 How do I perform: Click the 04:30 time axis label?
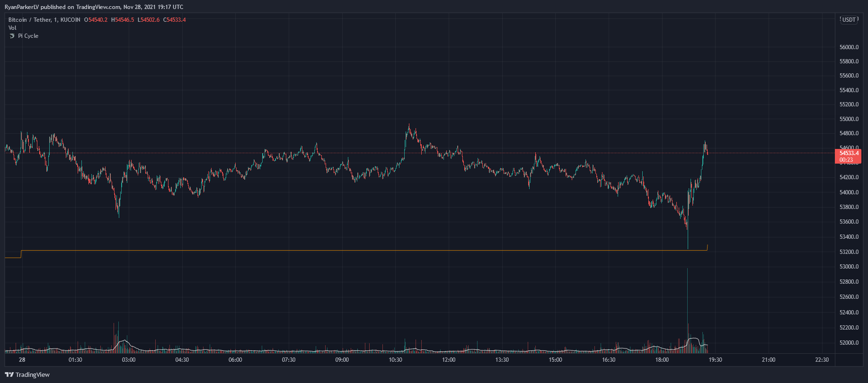182,360
